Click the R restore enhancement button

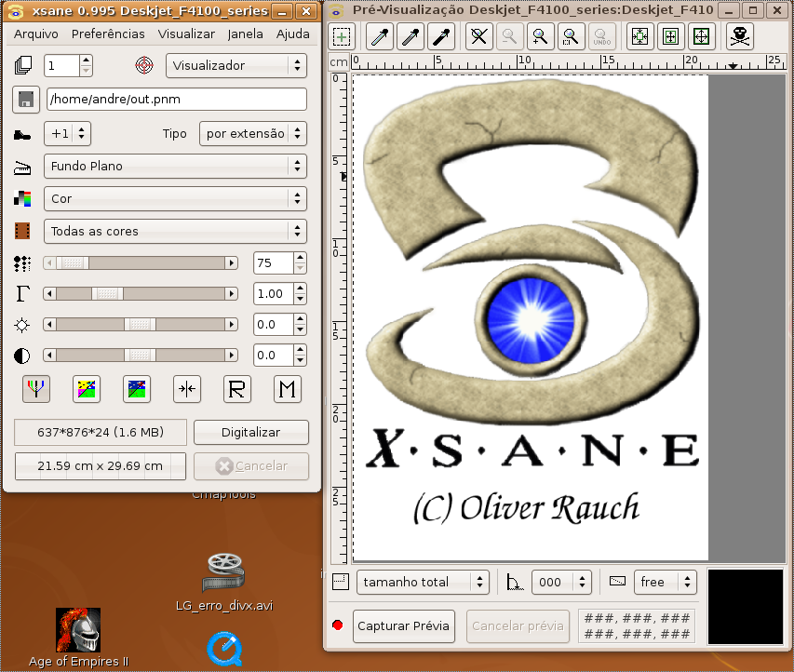tap(237, 390)
